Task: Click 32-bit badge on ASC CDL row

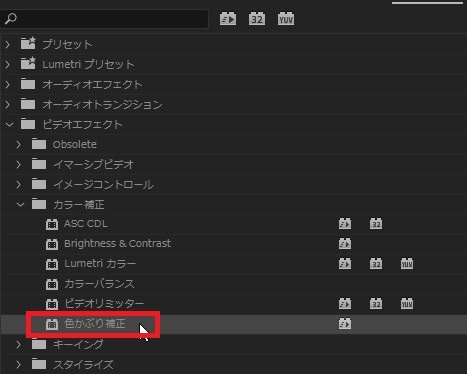Action: click(x=376, y=224)
